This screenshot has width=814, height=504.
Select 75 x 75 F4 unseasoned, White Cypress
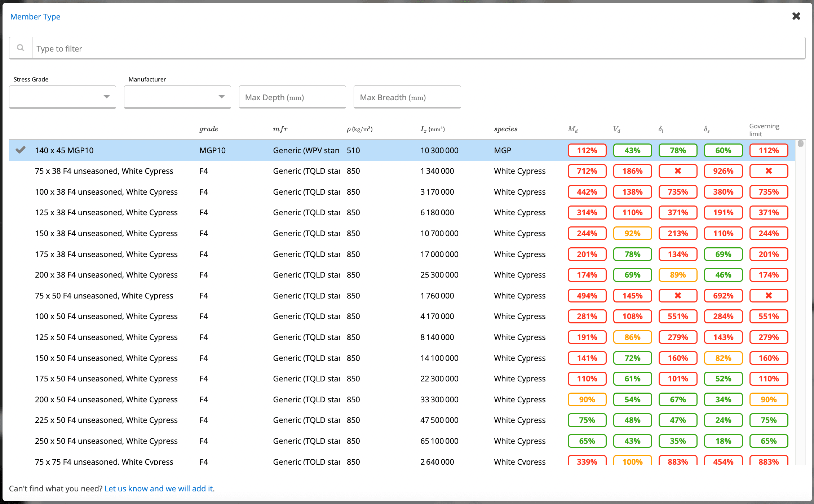(402, 459)
